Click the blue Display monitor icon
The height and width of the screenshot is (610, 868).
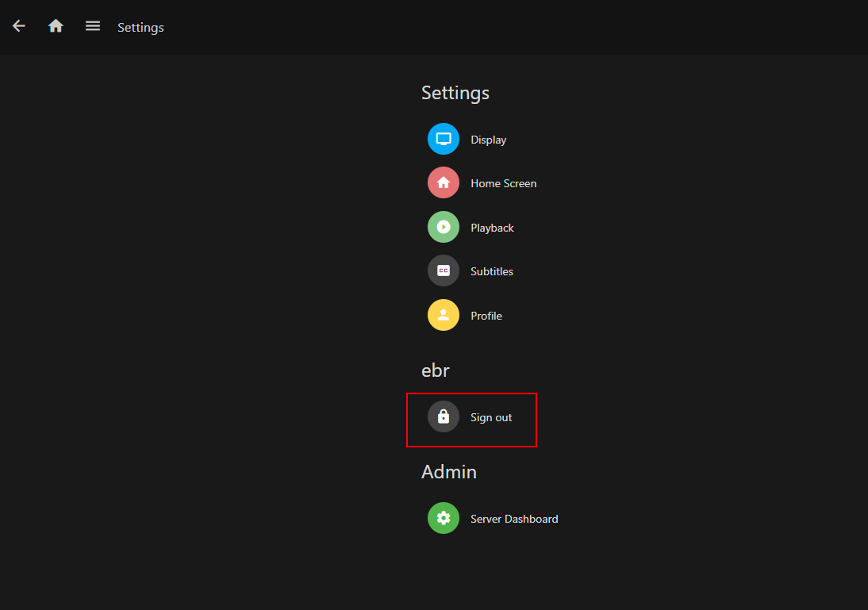(444, 140)
